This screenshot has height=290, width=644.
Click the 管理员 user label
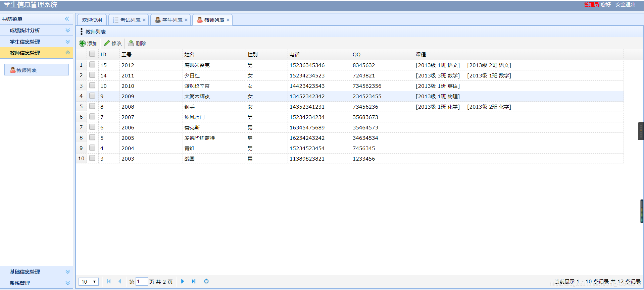pos(591,5)
